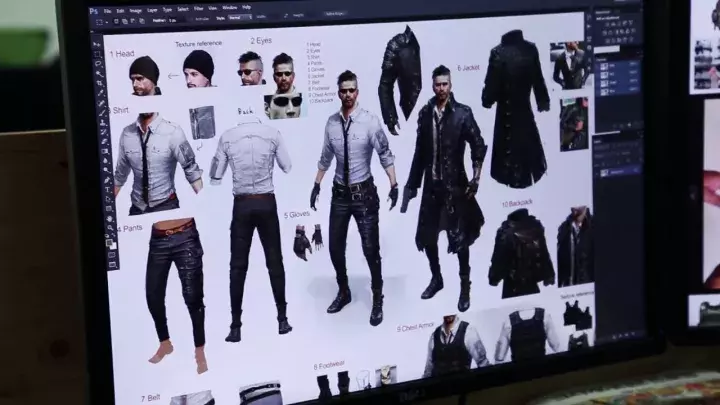Viewport: 720px width, 405px height.
Task: Open the Filter menu
Action: (198, 9)
